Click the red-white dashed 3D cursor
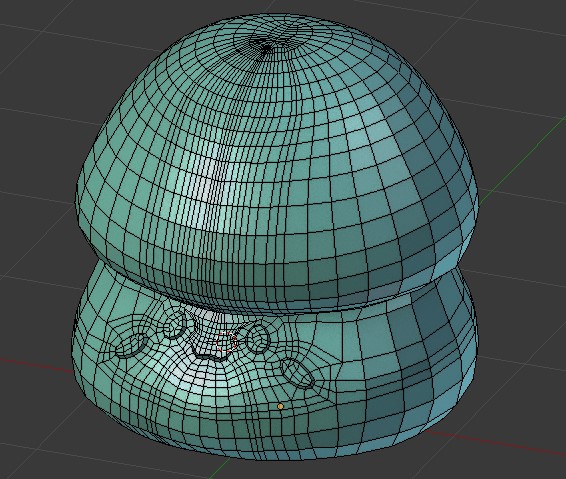The image size is (566, 479). (x=227, y=341)
